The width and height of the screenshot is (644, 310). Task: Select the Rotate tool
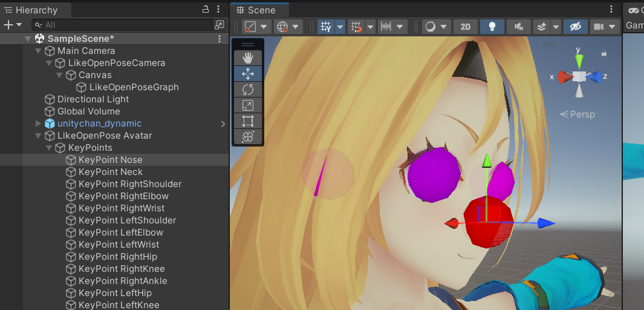click(248, 89)
